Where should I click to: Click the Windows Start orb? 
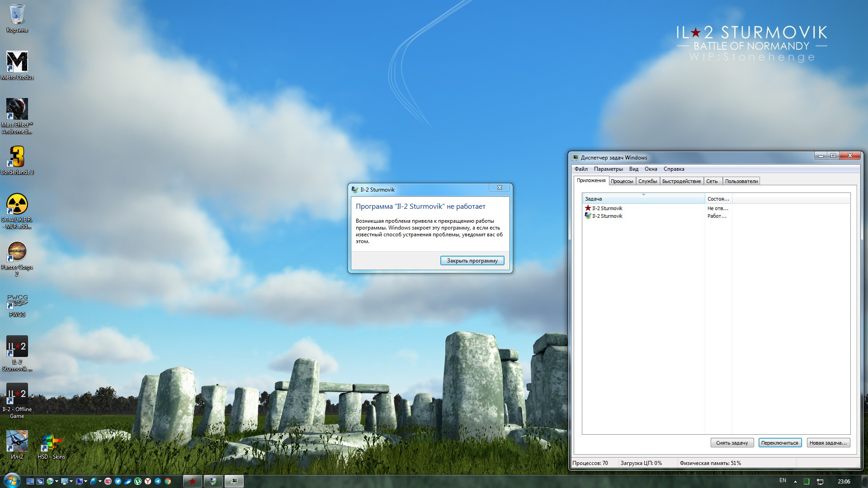[12, 481]
